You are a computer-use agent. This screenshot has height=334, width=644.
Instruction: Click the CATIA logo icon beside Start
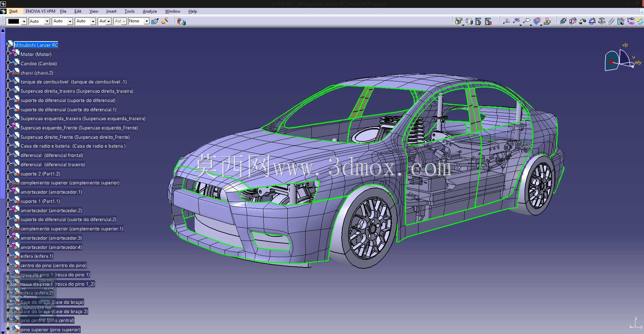(x=3, y=11)
